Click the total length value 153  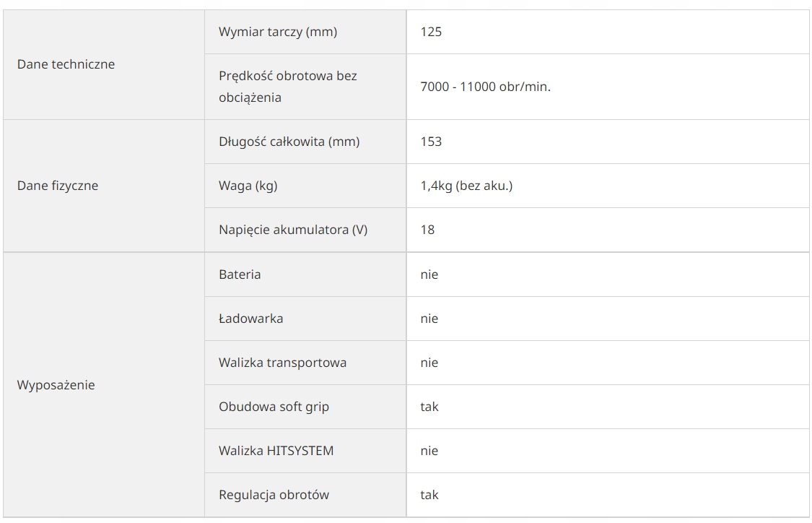(x=431, y=142)
